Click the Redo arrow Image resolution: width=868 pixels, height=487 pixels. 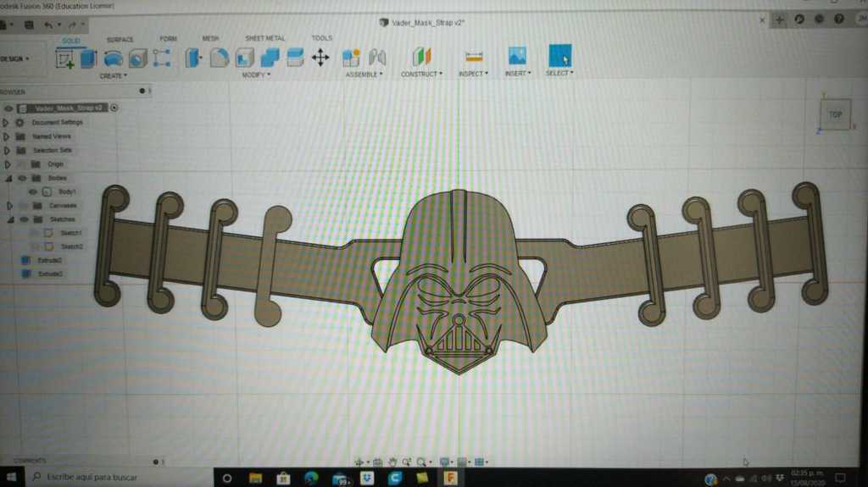(x=71, y=25)
